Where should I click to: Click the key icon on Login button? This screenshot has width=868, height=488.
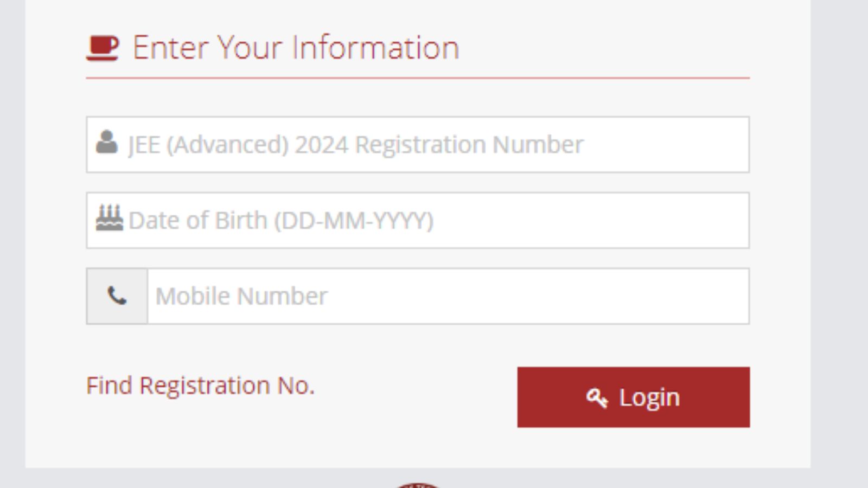[x=597, y=398]
